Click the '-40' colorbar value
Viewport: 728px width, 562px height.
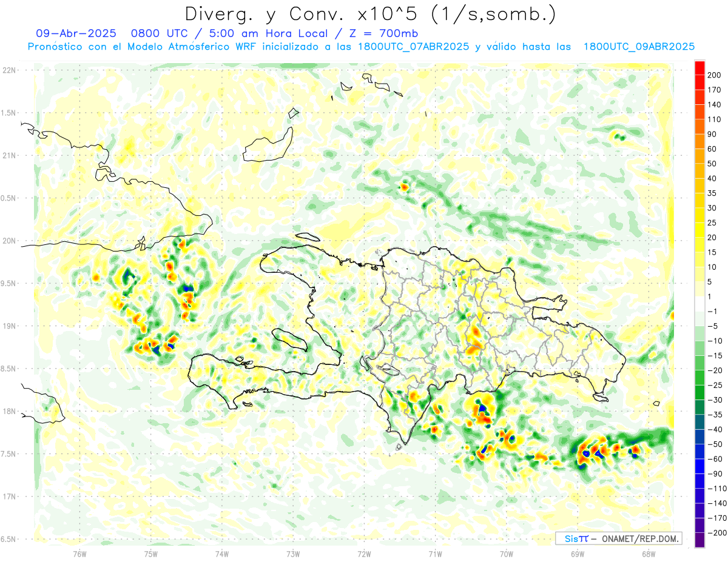(x=715, y=430)
